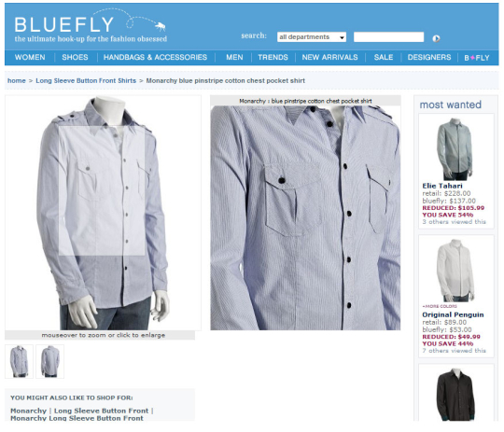Open the SALE section

(384, 57)
